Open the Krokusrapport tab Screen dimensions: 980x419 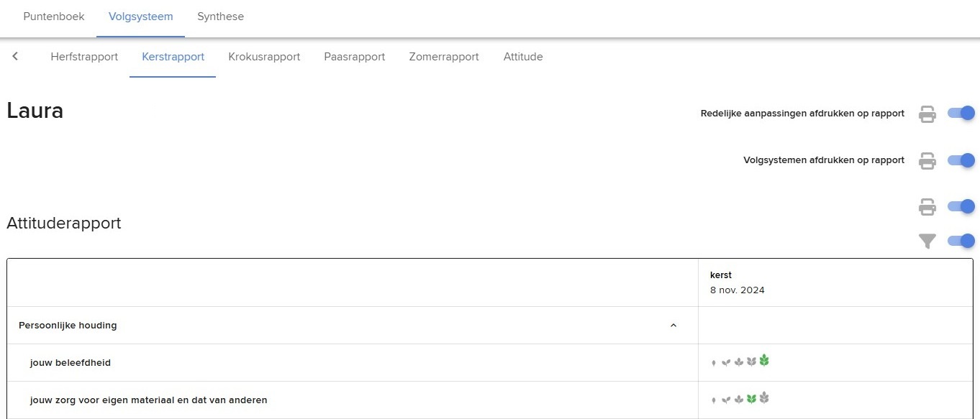264,57
